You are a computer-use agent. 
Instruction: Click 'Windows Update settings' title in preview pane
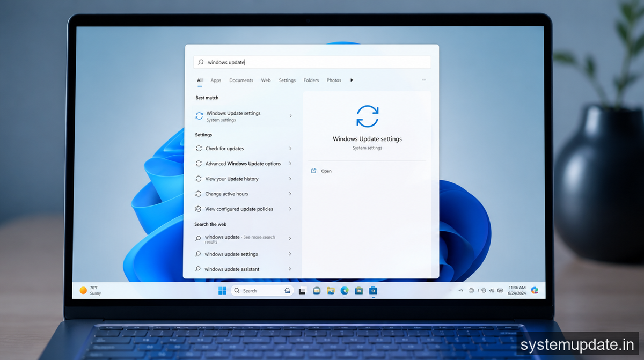(x=367, y=139)
